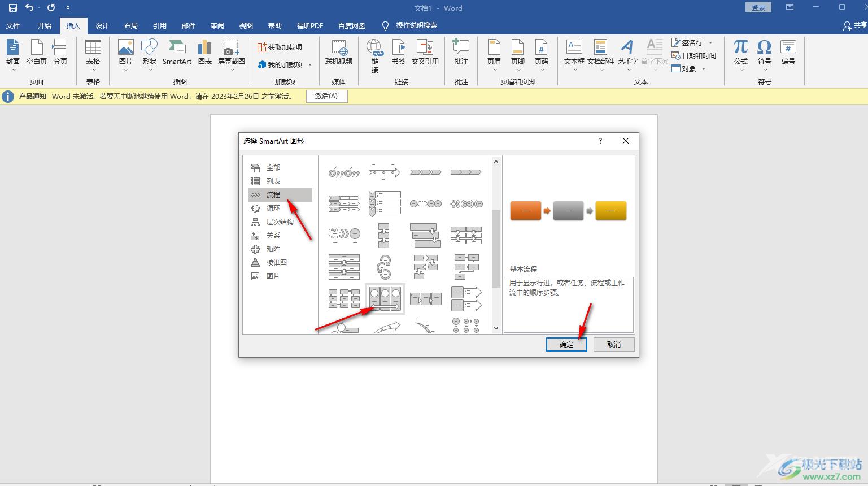
Task: Insert an Equation (公式)
Action: click(741, 55)
